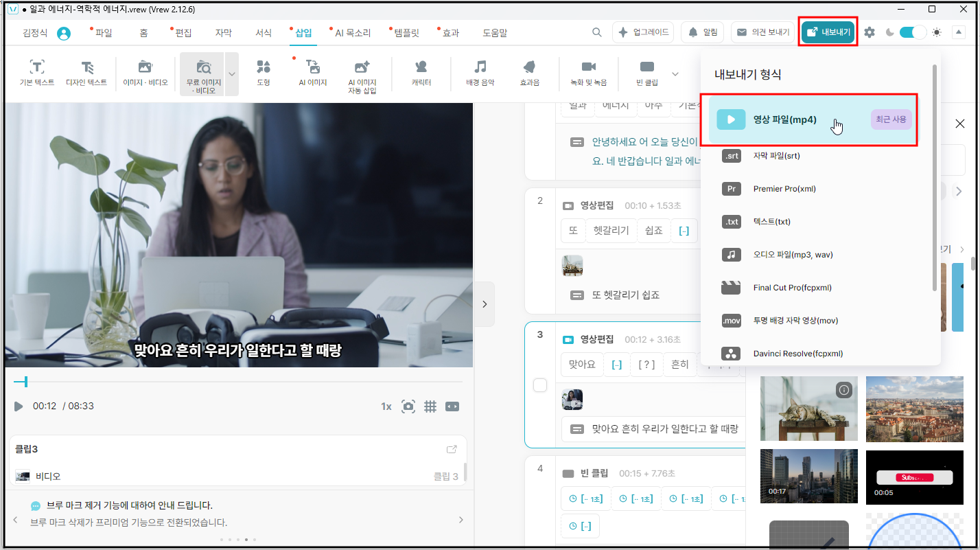
Task: Select the word 헷갈리기 in clip 2
Action: tap(611, 230)
